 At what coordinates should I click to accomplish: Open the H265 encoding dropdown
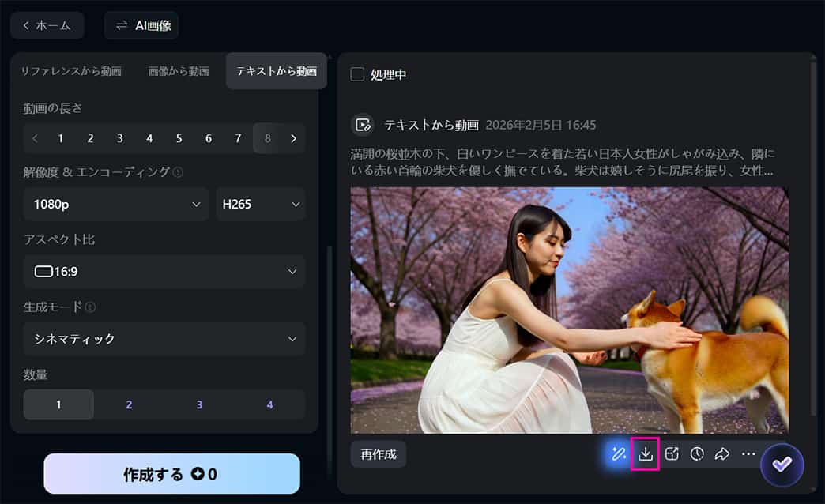point(261,204)
